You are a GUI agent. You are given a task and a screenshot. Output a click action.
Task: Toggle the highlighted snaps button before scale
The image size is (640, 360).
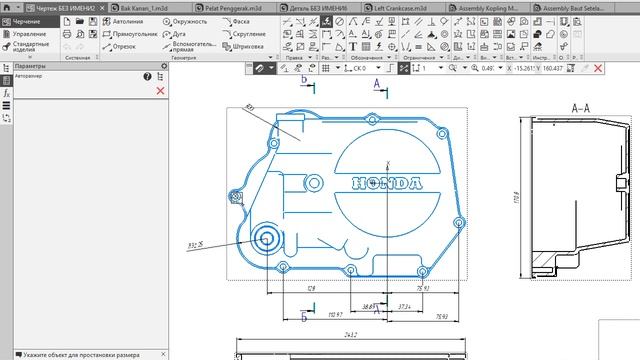pyautogui.click(x=404, y=69)
